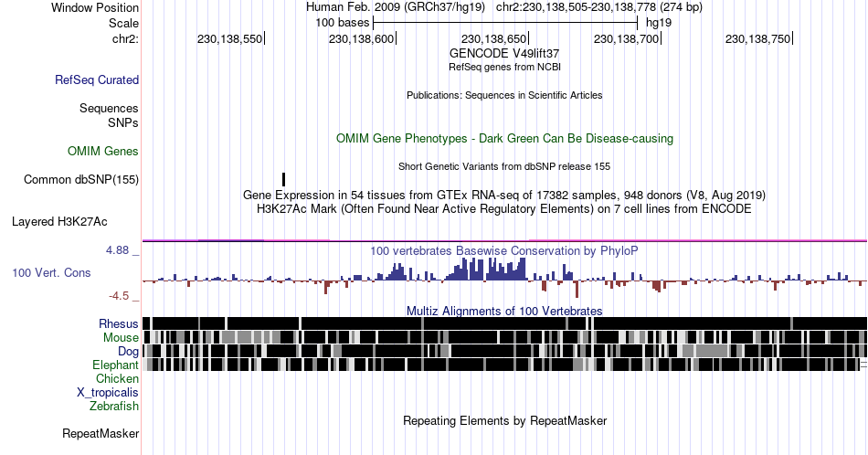Click the chr2: ruler label

coord(125,38)
